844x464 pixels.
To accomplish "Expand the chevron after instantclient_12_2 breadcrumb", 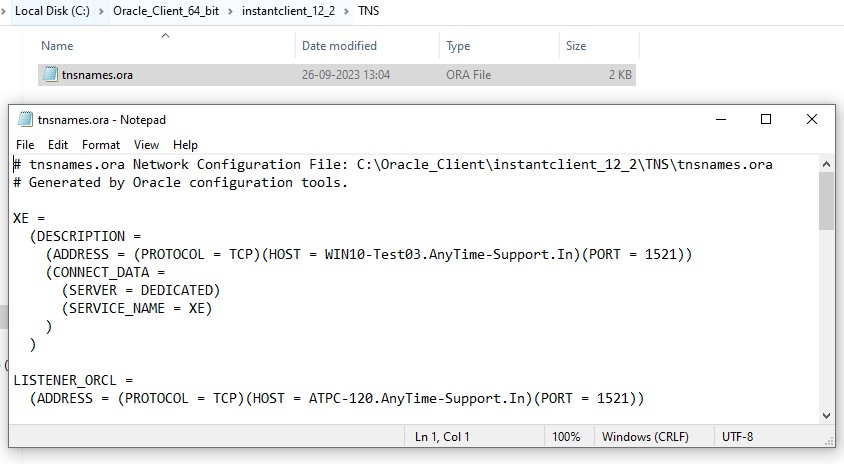I will point(347,12).
